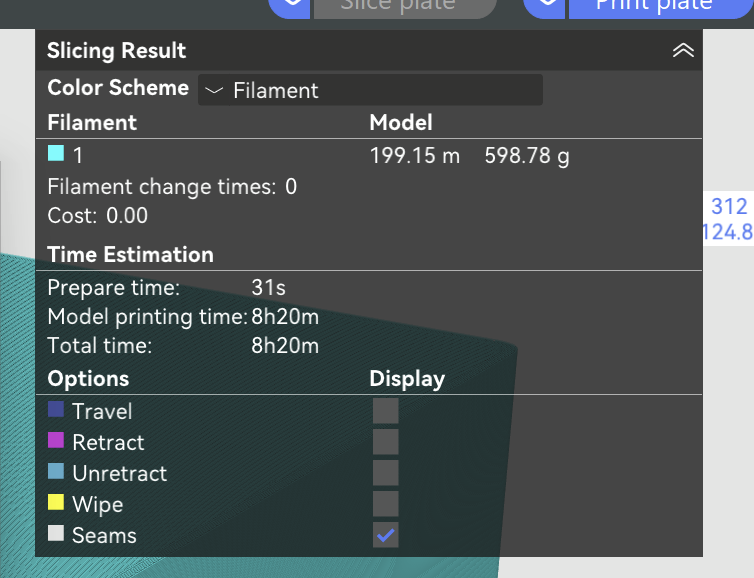Viewport: 754px width, 578px height.
Task: Click the white Seams color swatch
Action: coord(56,533)
